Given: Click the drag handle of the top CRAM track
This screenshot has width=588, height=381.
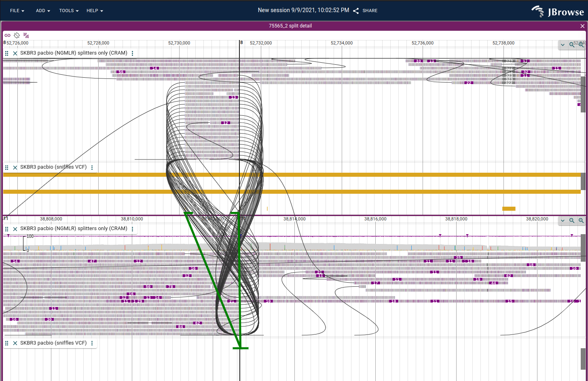Looking at the screenshot, I should point(6,53).
